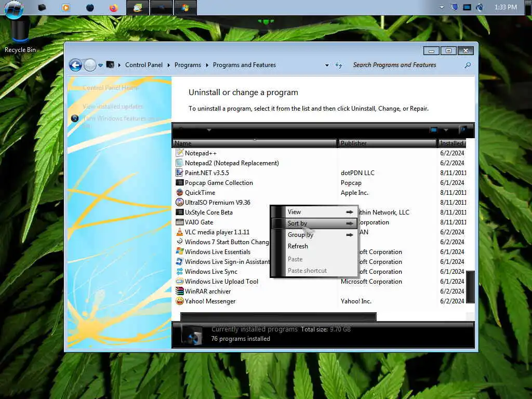Expand the View submenu arrow
Image resolution: width=532 pixels, height=399 pixels.
tap(350, 212)
